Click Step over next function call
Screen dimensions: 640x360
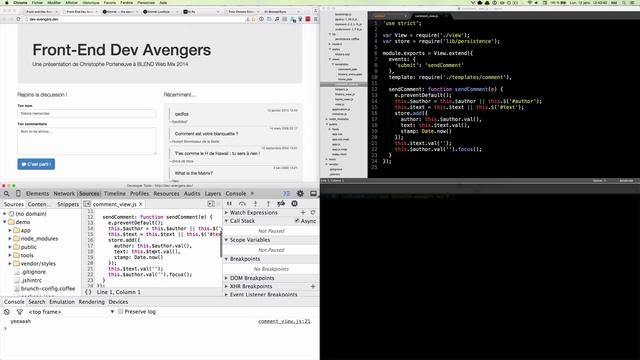(242, 204)
